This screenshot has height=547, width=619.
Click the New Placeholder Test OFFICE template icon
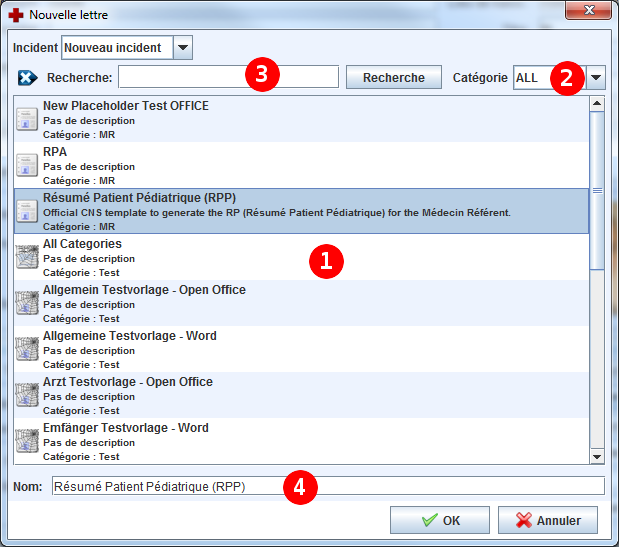click(27, 120)
